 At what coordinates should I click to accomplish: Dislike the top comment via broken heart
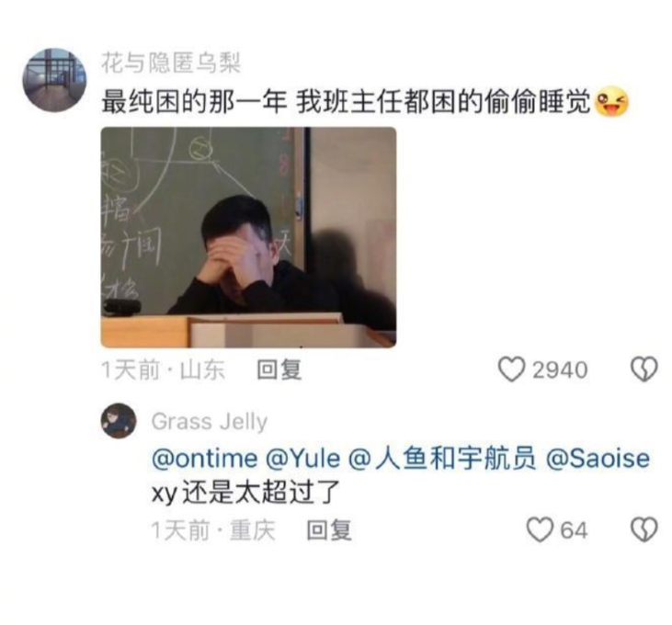point(644,369)
